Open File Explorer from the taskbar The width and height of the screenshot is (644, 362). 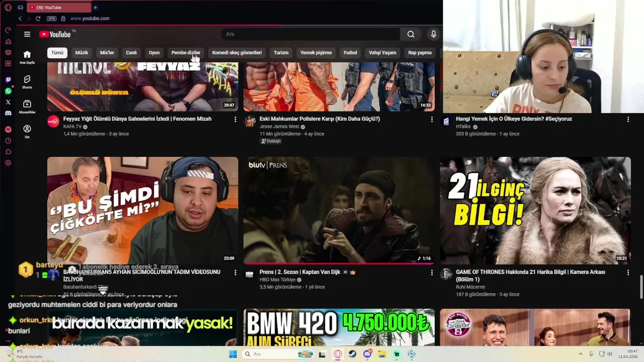[x=382, y=354]
